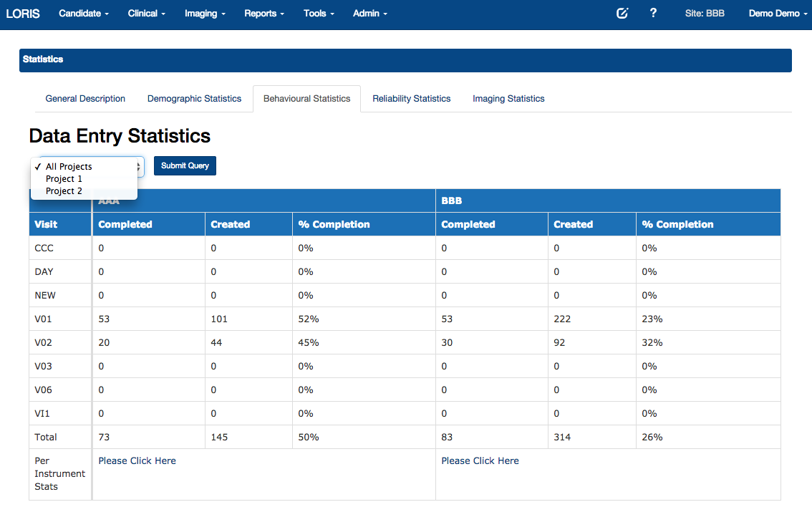Go to Imaging Statistics tab
Image resolution: width=812 pixels, height=507 pixels.
point(508,99)
